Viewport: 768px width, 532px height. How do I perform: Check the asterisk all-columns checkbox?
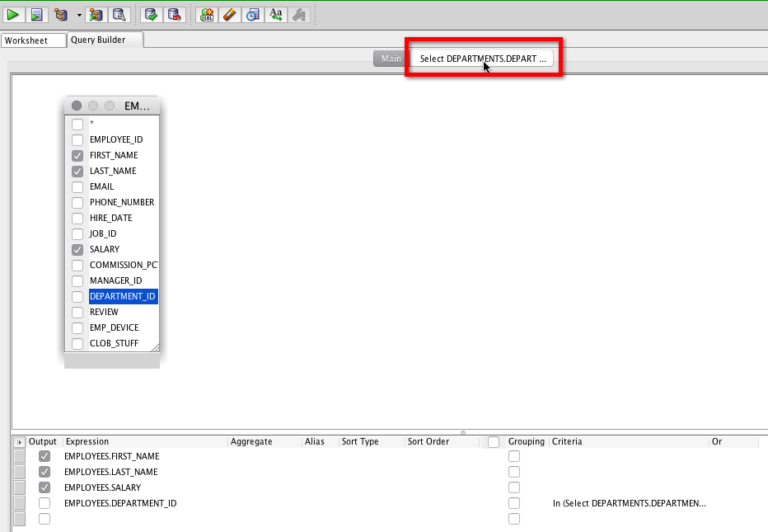77,124
